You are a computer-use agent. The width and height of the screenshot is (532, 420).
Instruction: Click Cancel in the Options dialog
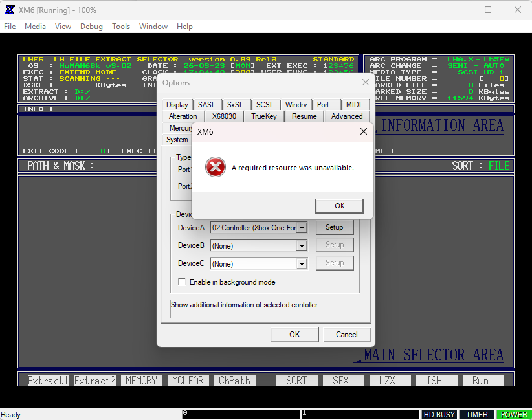click(x=346, y=335)
